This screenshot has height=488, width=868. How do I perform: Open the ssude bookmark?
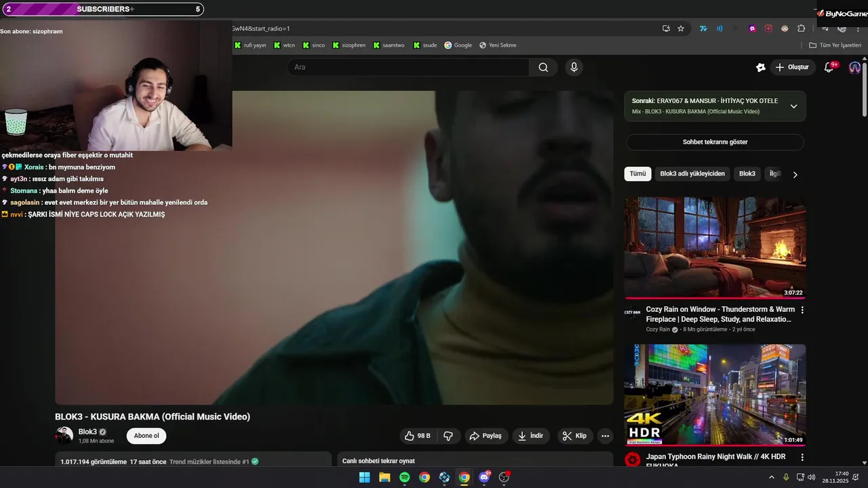point(425,45)
